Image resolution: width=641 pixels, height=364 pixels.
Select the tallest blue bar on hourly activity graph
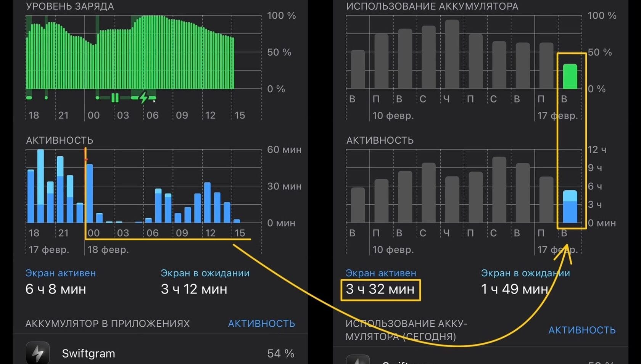coord(40,186)
